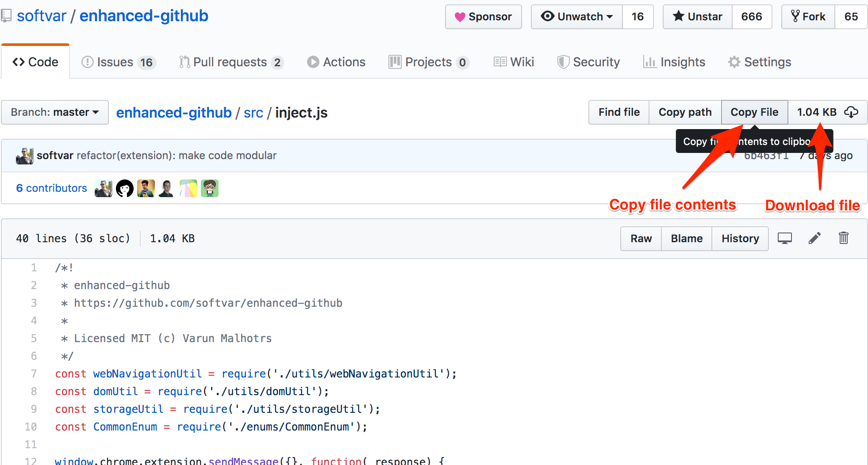Click the second contributor's black-and-white avatar
The height and width of the screenshot is (465, 868).
[x=124, y=188]
